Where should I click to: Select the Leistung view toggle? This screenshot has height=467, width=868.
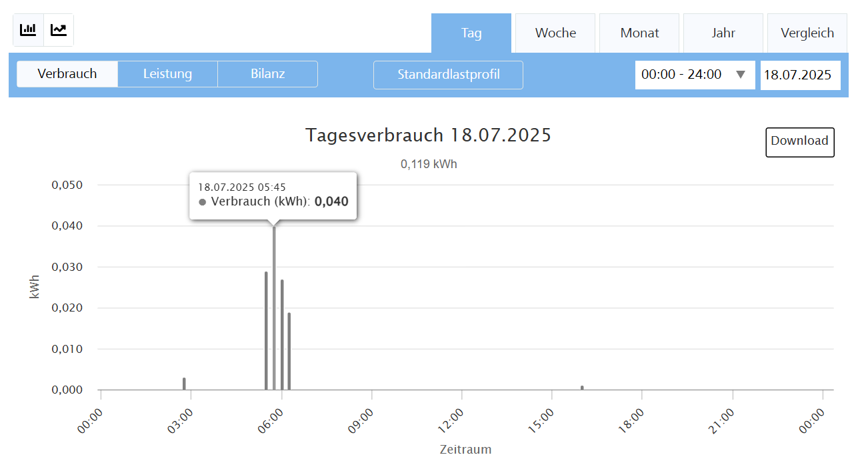pos(167,74)
